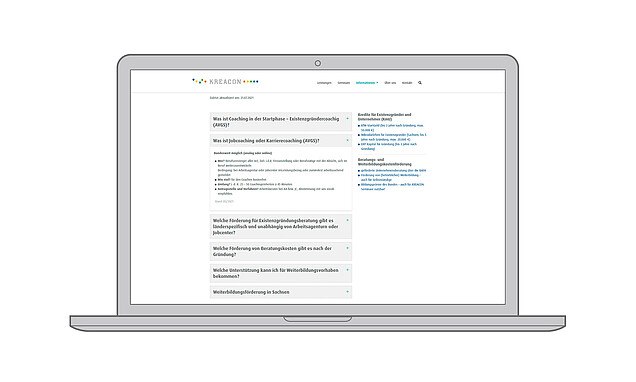Click 'Antragsstelle und Verfahren?' bullet line
Image resolution: width=636 pixels, height=382 pixels.
(x=276, y=191)
